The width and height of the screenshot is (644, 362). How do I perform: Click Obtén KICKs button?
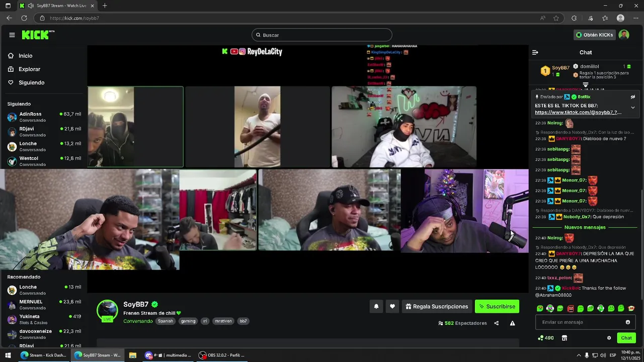click(x=595, y=35)
